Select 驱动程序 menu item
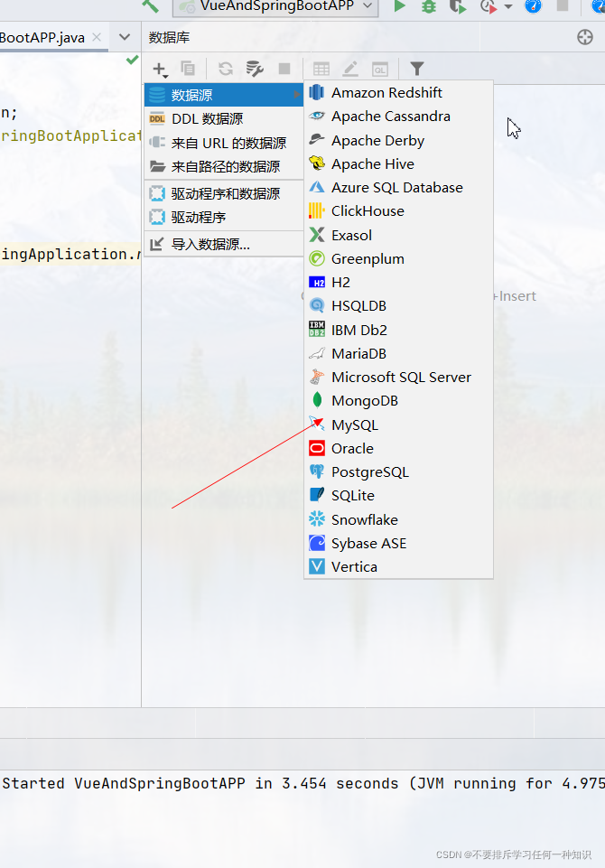Viewport: 605px width, 868px height. click(x=224, y=218)
